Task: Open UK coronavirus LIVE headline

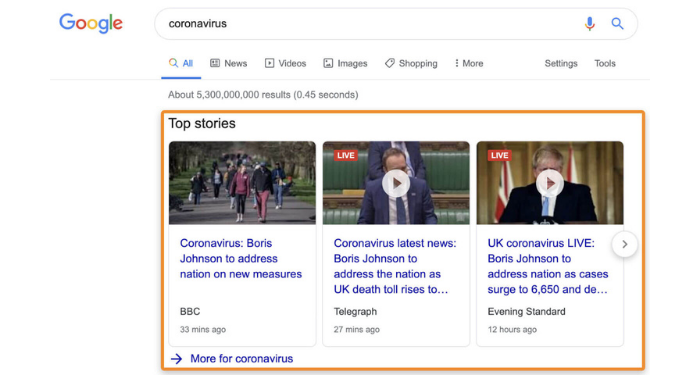Action: (548, 266)
